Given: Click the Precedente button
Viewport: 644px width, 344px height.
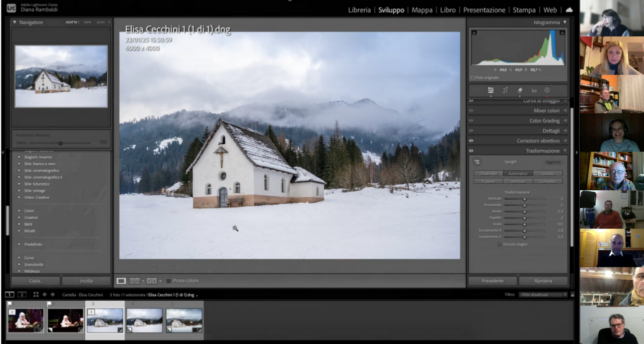Looking at the screenshot, I should [493, 281].
